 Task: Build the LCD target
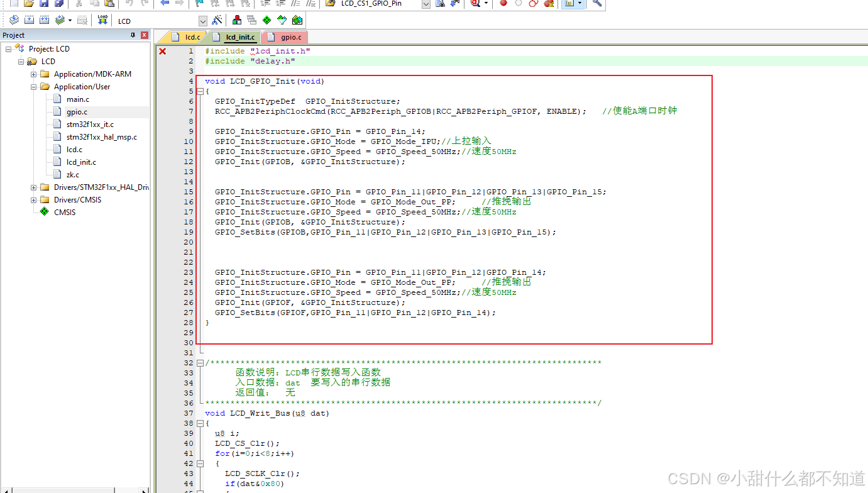29,19
